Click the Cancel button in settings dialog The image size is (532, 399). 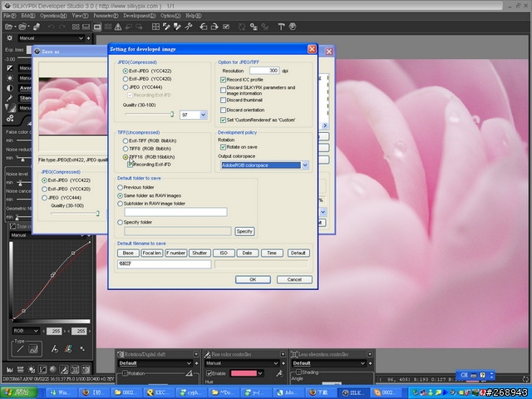pos(294,279)
